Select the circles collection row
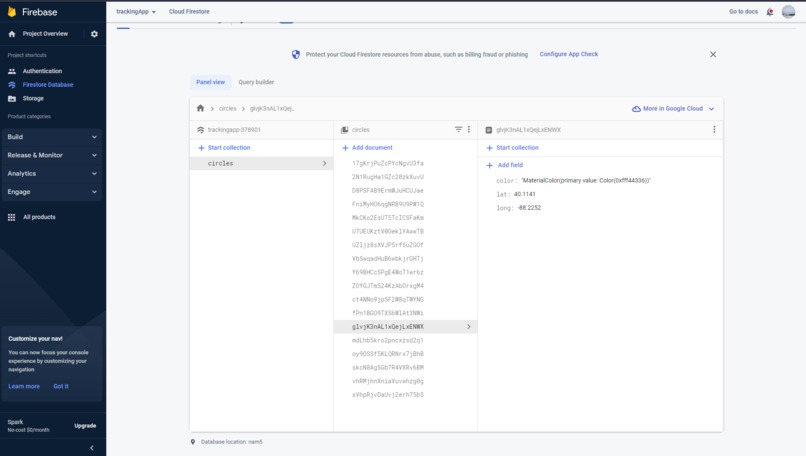Image resolution: width=806 pixels, height=456 pixels. pos(261,163)
